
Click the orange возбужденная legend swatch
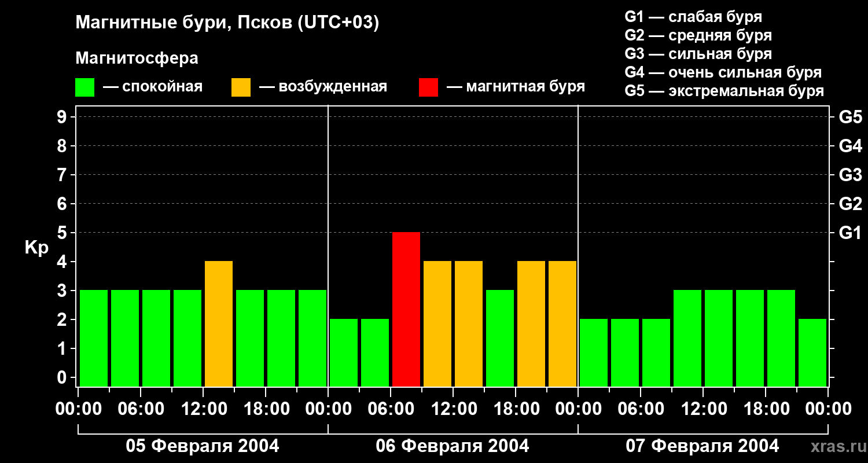241,87
